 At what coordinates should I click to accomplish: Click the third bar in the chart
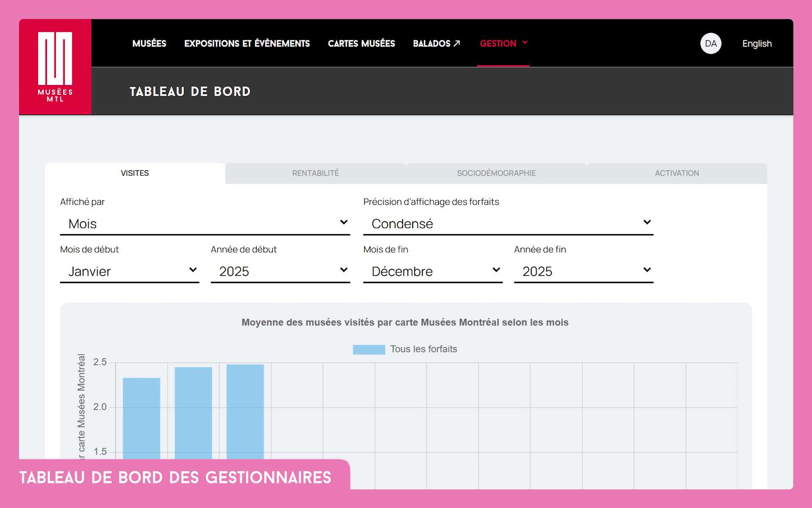(x=245, y=411)
